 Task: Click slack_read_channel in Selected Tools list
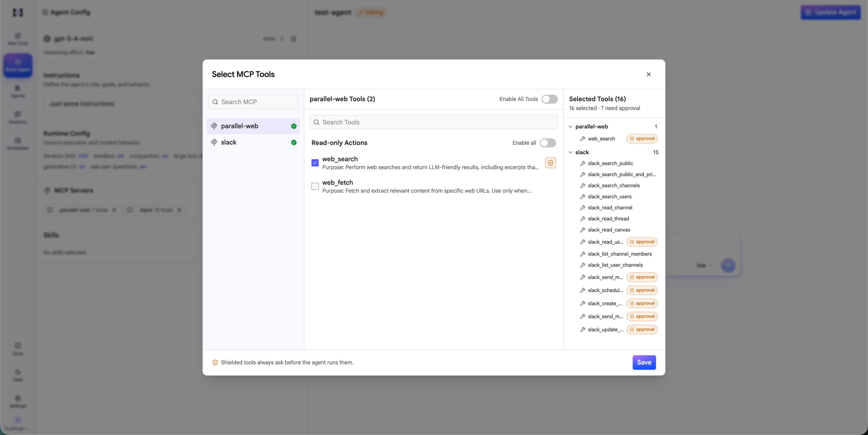(x=610, y=207)
